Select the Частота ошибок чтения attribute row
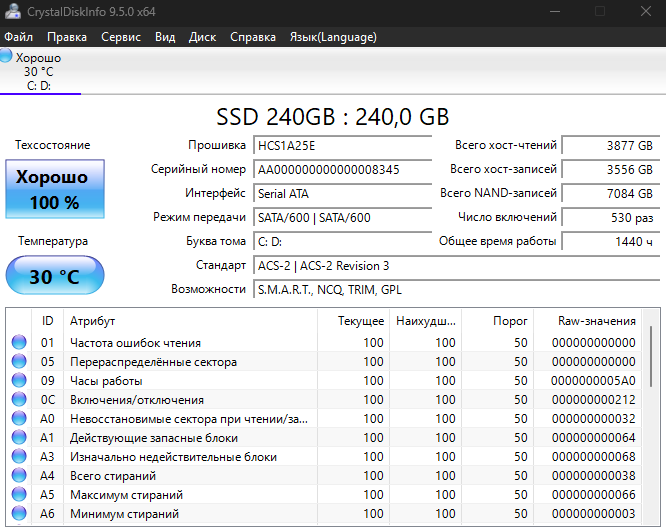666x532 pixels. pyautogui.click(x=325, y=342)
